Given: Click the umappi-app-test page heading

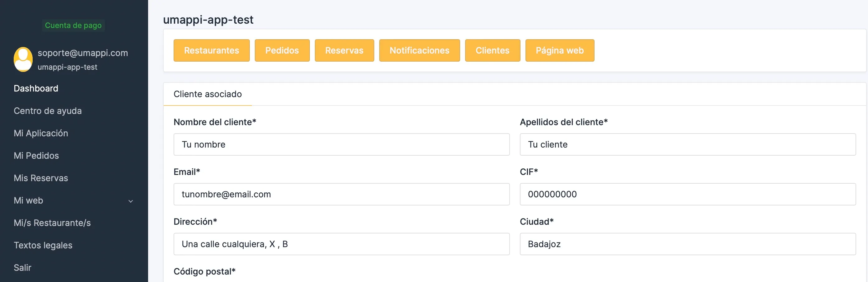Looking at the screenshot, I should [x=208, y=20].
